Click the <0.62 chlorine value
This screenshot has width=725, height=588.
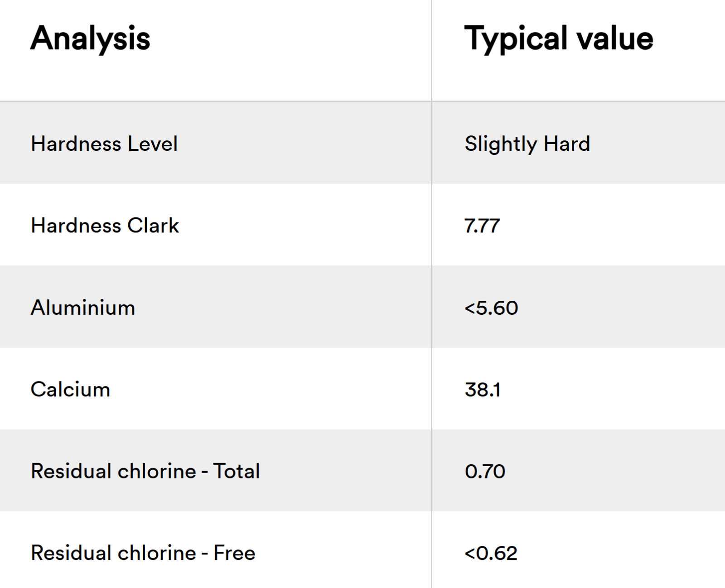491,553
